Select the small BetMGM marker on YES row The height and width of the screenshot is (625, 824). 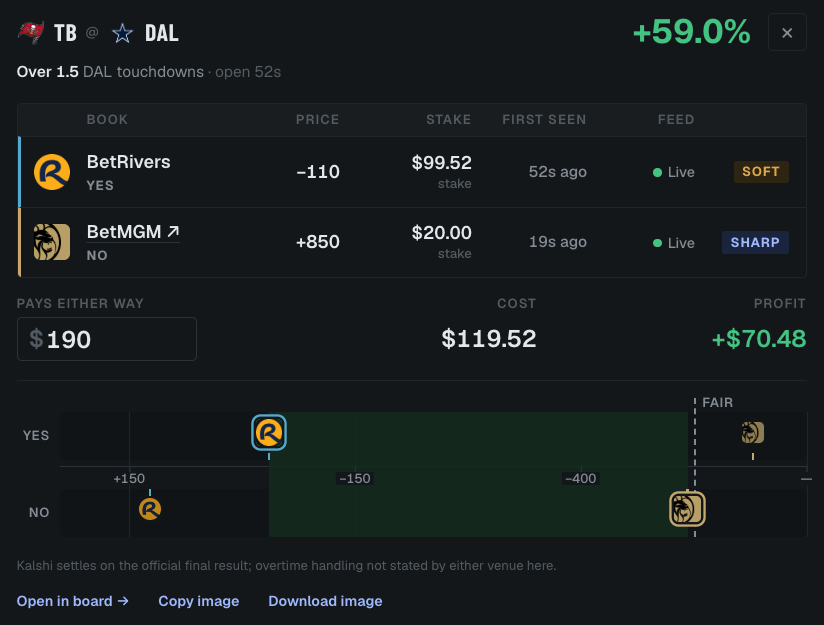(x=753, y=433)
